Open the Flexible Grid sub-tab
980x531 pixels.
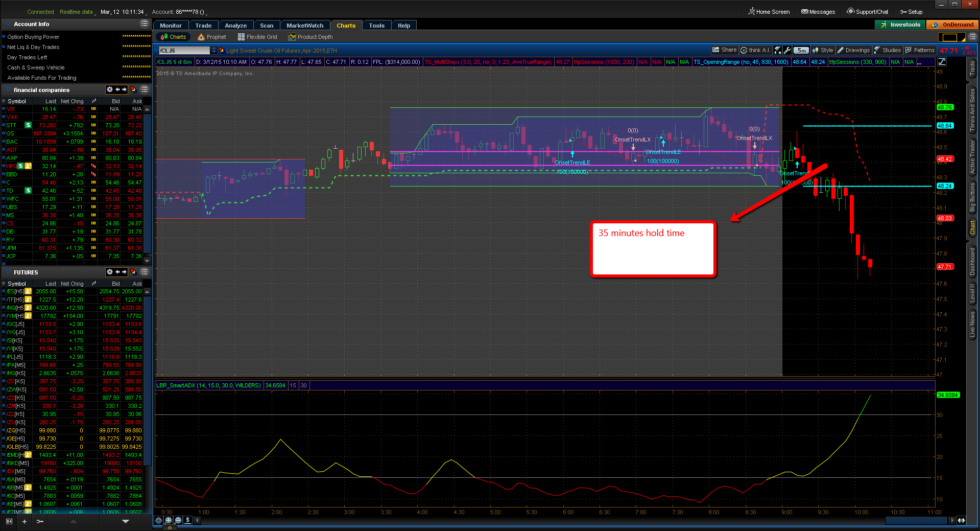257,37
